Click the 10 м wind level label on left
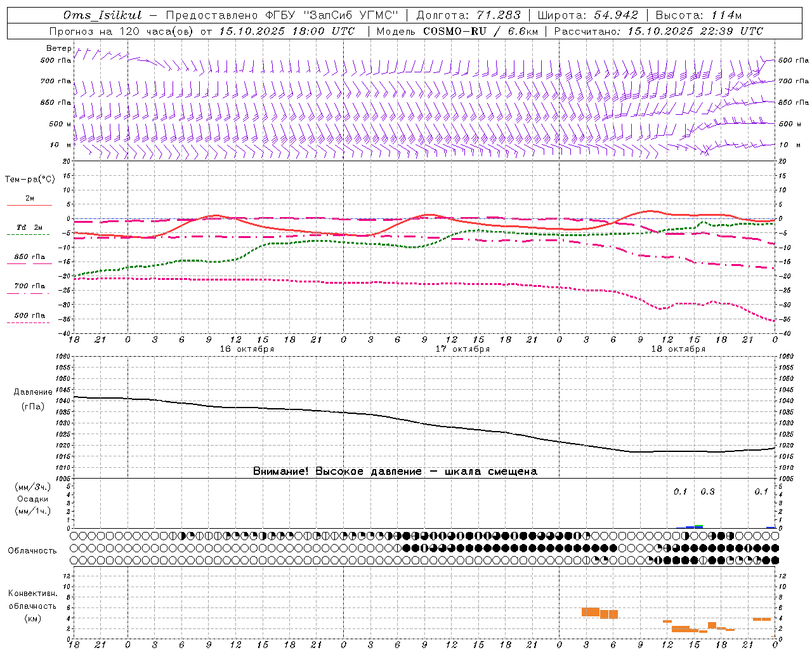812x650 pixels. point(61,145)
